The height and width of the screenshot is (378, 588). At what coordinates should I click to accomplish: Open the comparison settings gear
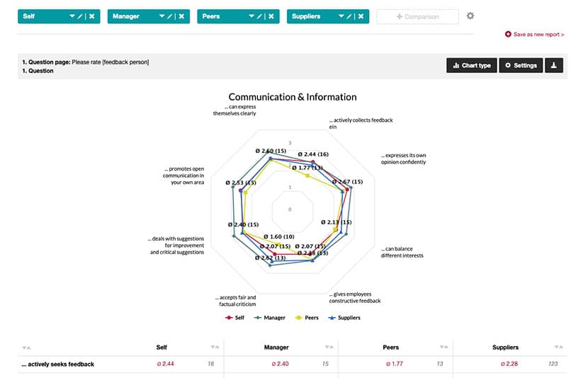tap(470, 16)
